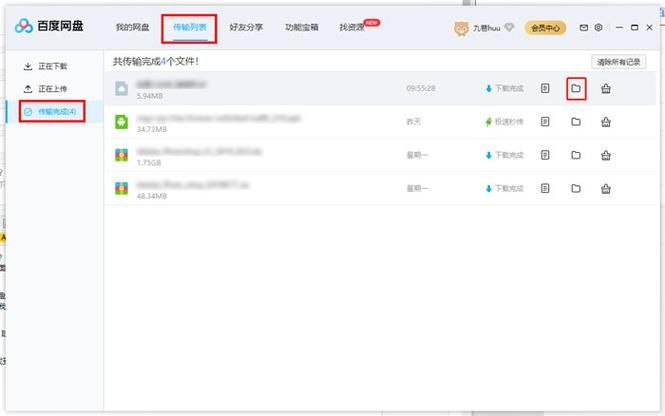Image resolution: width=665 pixels, height=416 pixels.
Task: Click 清除所有记录 button
Action: click(x=618, y=61)
